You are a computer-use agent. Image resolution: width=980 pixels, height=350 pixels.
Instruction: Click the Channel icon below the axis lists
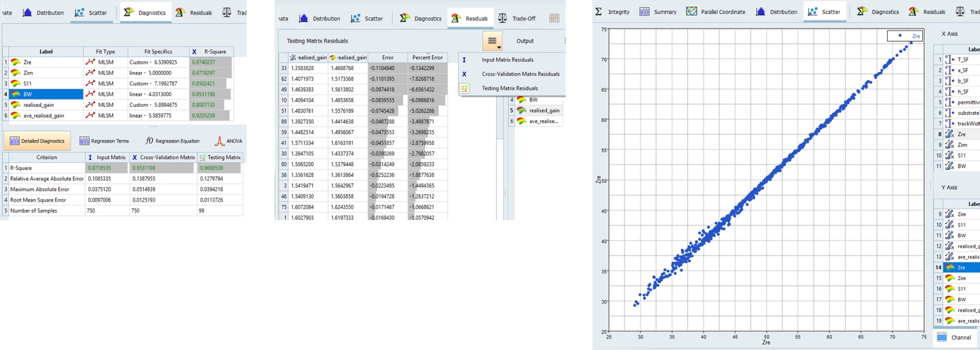pos(942,337)
